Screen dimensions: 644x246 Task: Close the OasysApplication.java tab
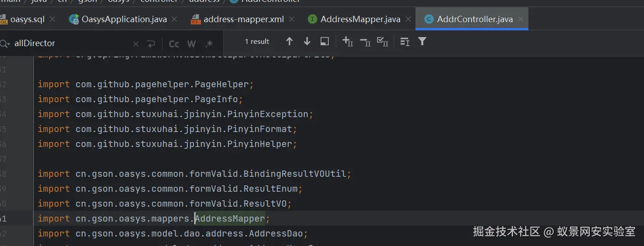(175, 19)
